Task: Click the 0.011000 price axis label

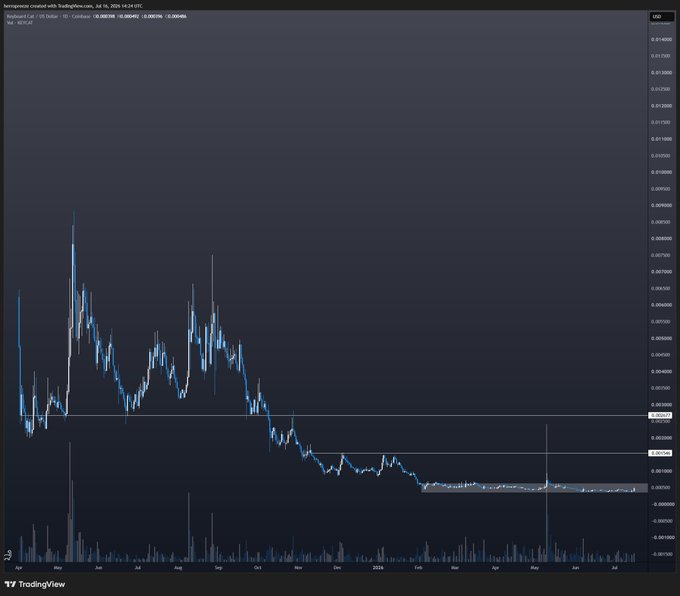Action: pyautogui.click(x=661, y=139)
